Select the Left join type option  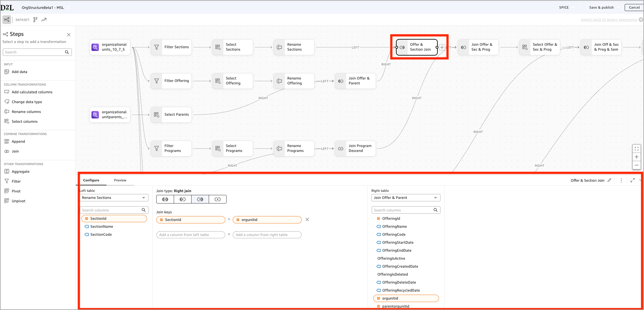coord(182,199)
